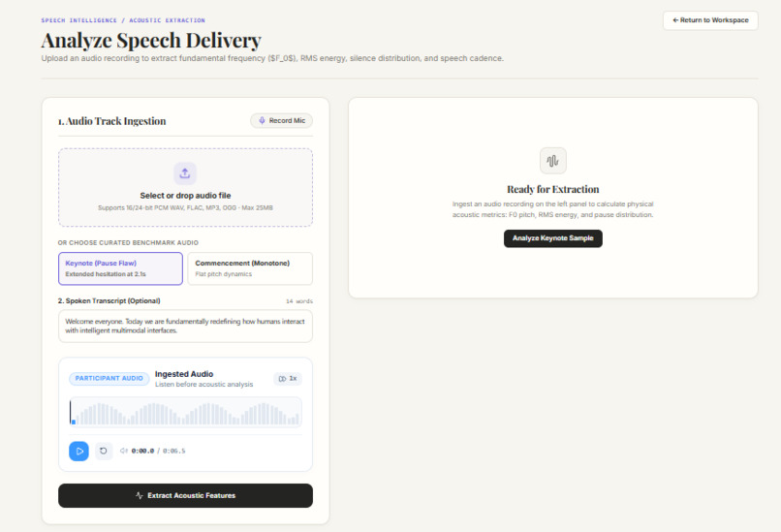
Task: Click the PARTICIPANT AUDIO badge
Action: point(109,379)
